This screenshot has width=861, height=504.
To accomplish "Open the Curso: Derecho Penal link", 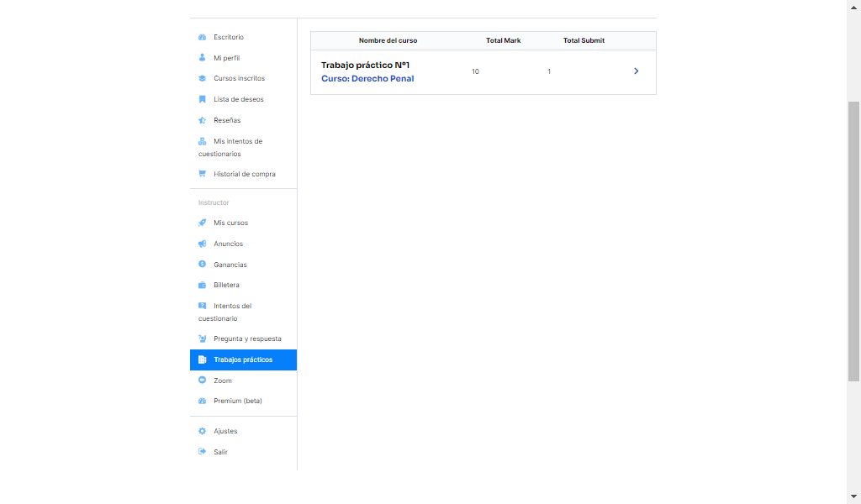I will click(x=367, y=78).
